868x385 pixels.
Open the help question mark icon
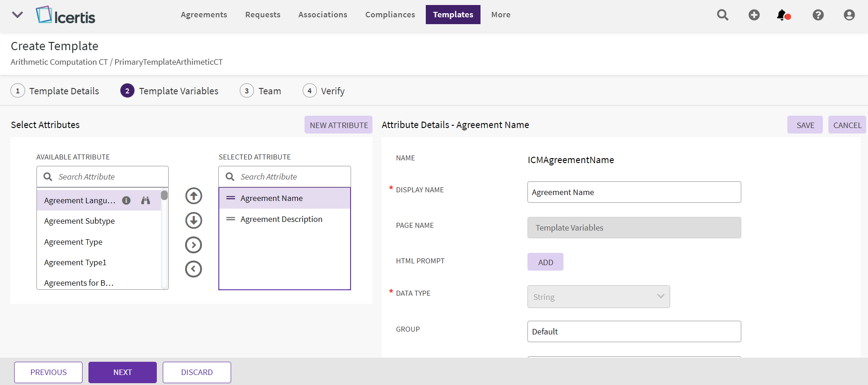pyautogui.click(x=818, y=15)
